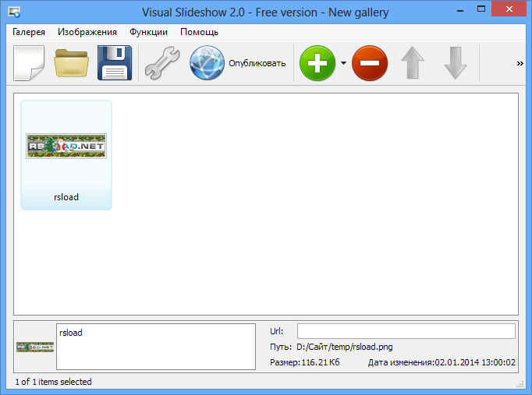532x395 pixels.
Task: Click the globe publish icon
Action: click(x=207, y=63)
